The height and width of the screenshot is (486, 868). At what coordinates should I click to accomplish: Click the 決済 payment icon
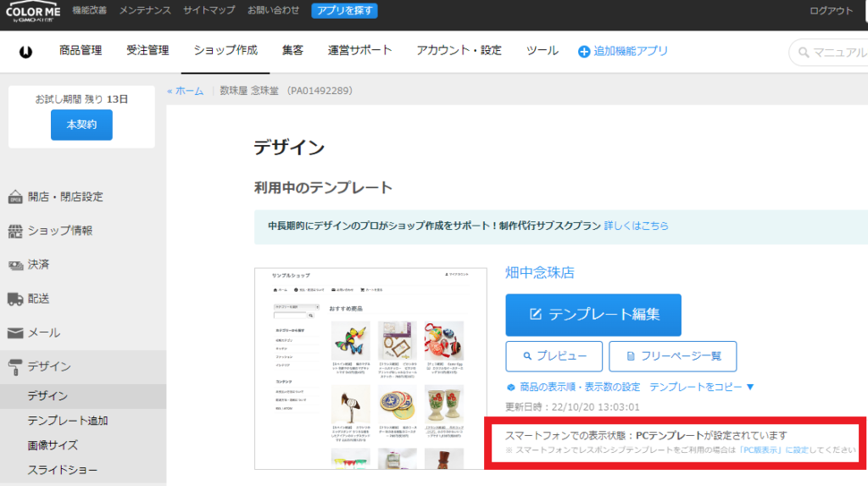coord(15,265)
